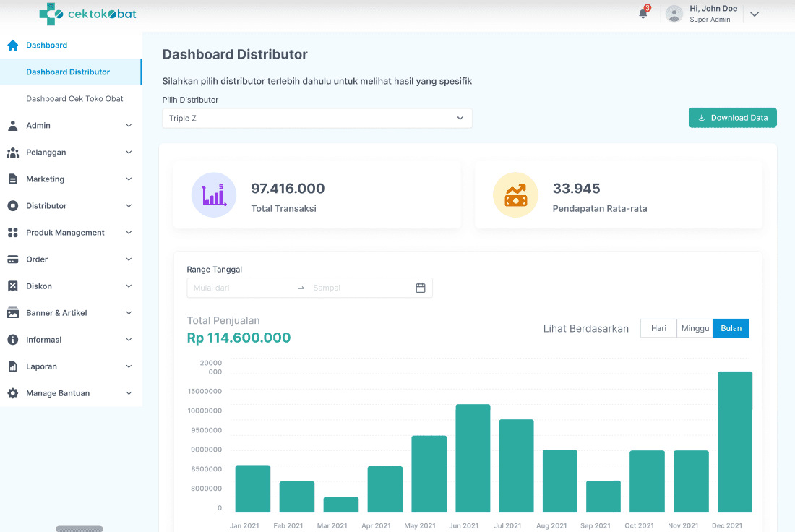Screen dimensions: 795x532
Task: Click the calendar icon in the date range
Action: 421,288
